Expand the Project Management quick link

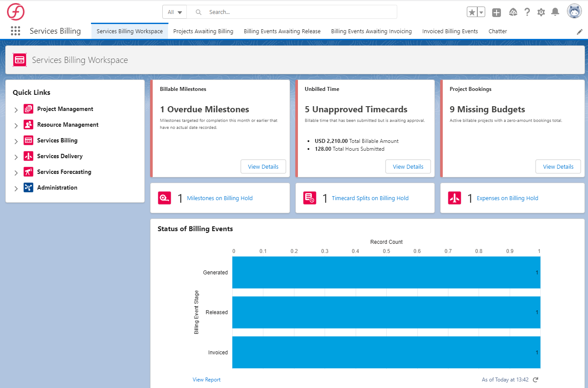click(16, 110)
